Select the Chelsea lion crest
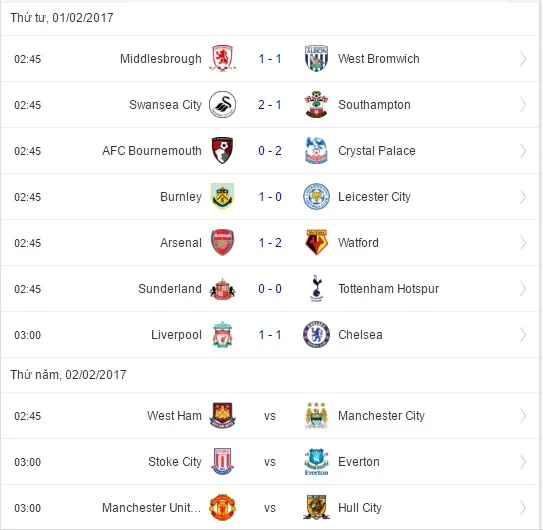The height and width of the screenshot is (530, 543). 316,335
